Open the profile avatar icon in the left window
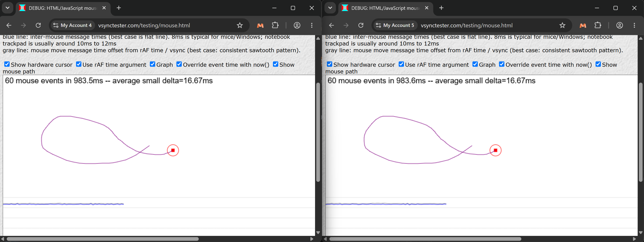The width and height of the screenshot is (644, 242). (297, 25)
